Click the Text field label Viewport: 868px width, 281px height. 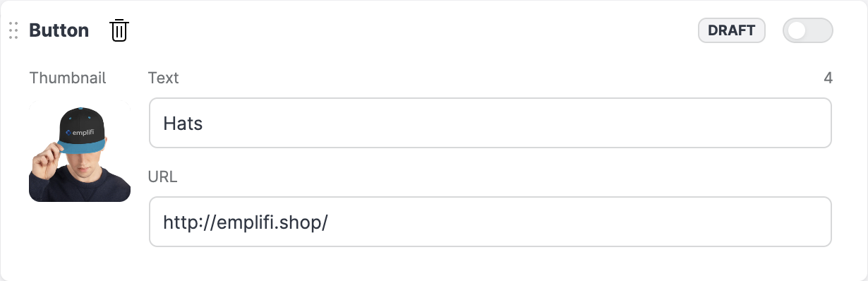164,78
